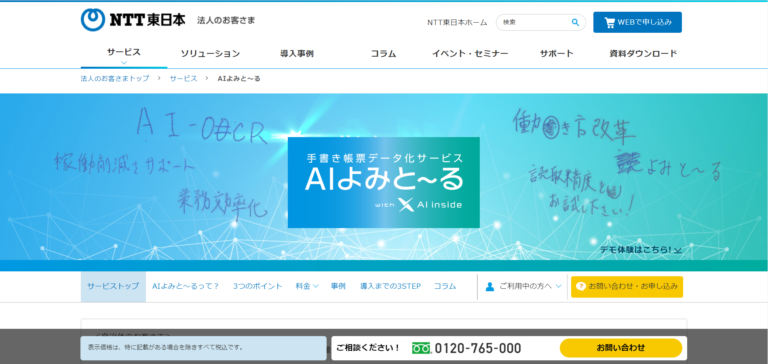Open the NTT東日本ホーム link
Image resolution: width=768 pixels, height=364 pixels.
tap(457, 23)
